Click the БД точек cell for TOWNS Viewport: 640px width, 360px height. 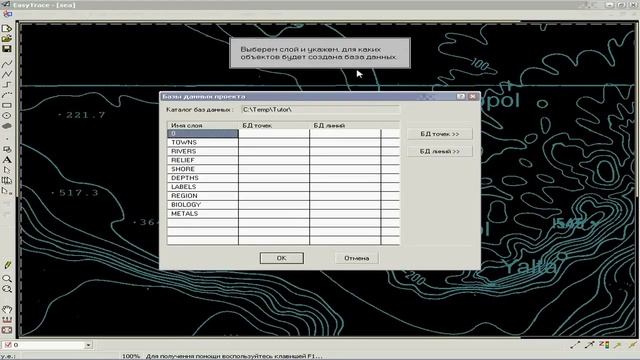[x=274, y=142]
